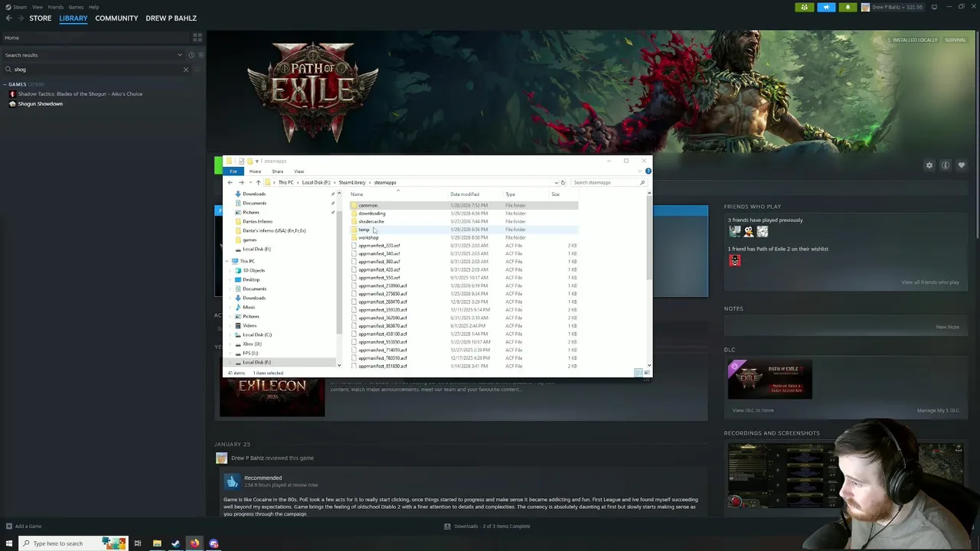980x551 pixels.
Task: Open Explorer Share ribbon tab
Action: point(277,171)
